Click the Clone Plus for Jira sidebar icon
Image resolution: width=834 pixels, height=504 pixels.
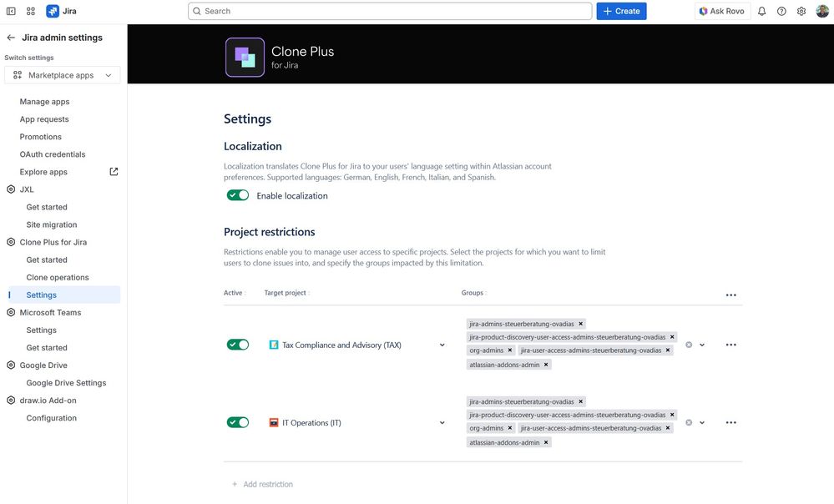11,242
